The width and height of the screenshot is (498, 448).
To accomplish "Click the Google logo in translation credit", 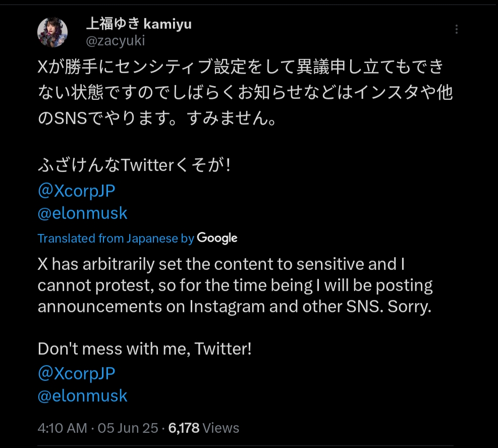I will [217, 238].
